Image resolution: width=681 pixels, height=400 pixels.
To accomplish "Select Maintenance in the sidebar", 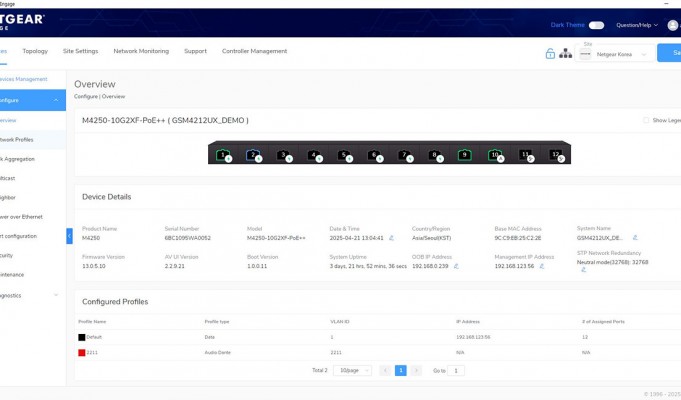I will click(x=33, y=274).
